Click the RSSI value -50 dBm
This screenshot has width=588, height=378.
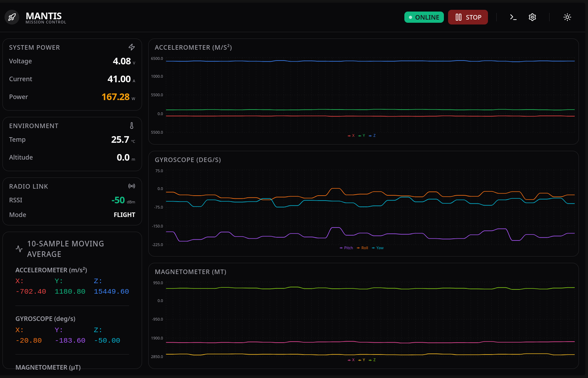pyautogui.click(x=123, y=200)
